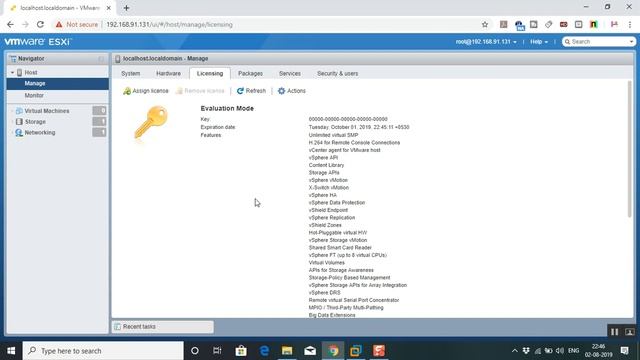Collapse the Host tree node arrow

[12, 72]
